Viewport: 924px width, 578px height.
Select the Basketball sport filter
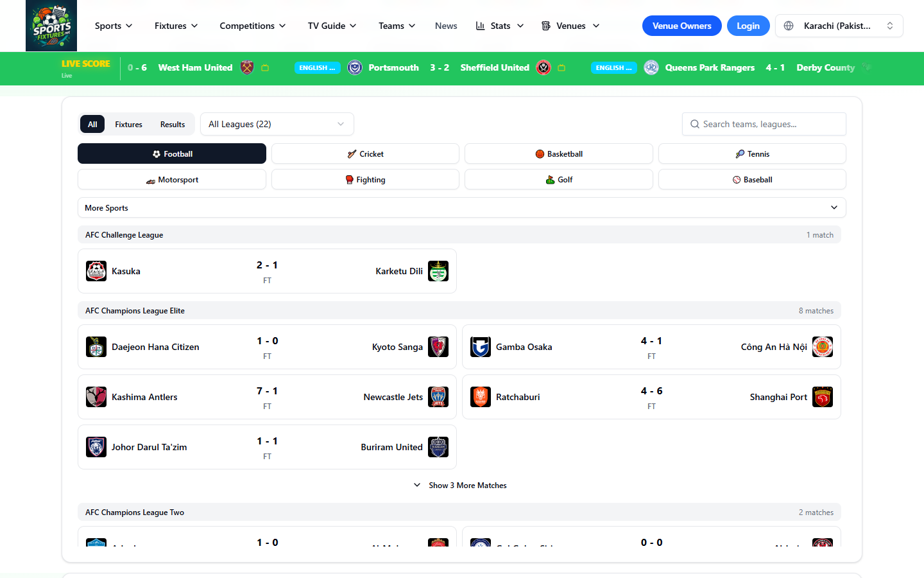559,153
